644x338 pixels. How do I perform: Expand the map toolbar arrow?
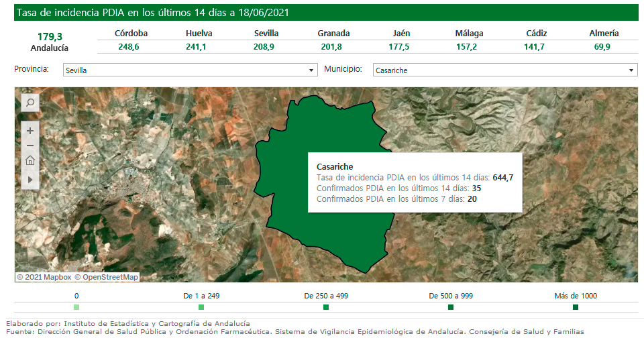[30, 180]
